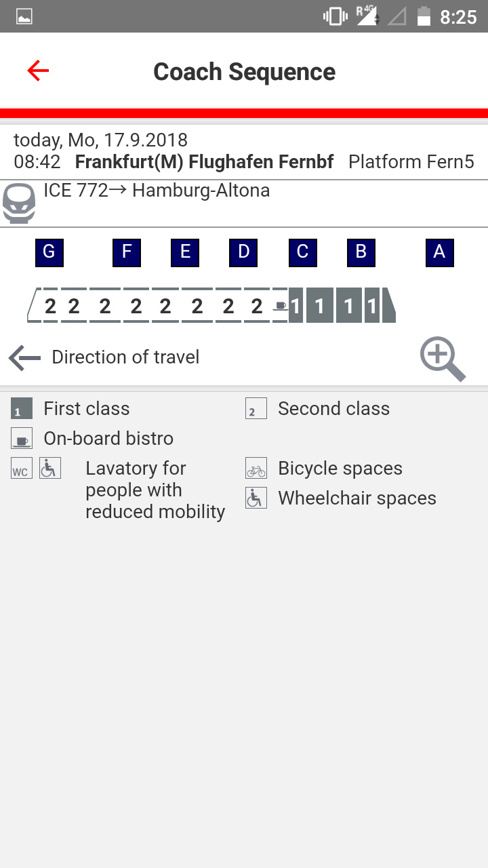Viewport: 488px width, 868px height.
Task: Select platform section F marker
Action: coord(127,252)
